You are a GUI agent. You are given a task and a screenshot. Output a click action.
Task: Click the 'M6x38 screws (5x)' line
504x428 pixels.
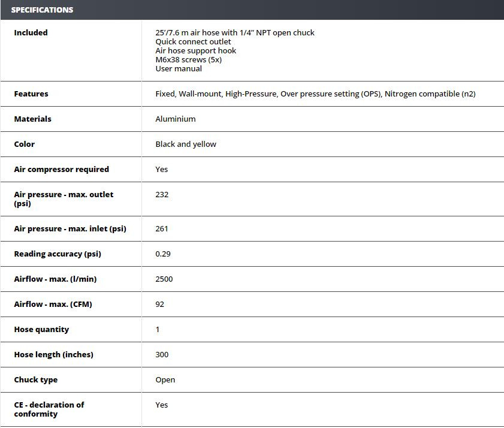(188, 60)
